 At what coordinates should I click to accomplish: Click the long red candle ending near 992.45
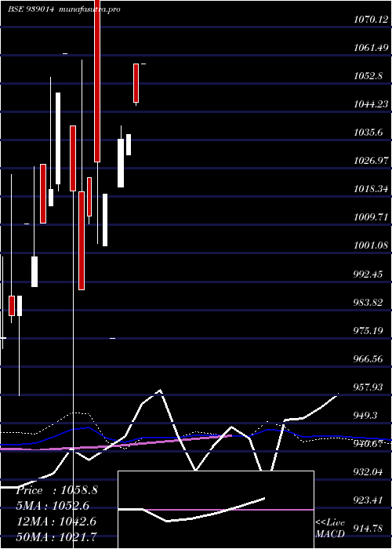82,241
